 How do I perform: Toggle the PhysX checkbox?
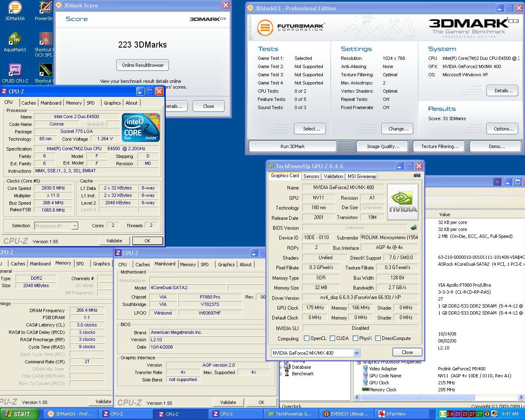[x=356, y=338]
